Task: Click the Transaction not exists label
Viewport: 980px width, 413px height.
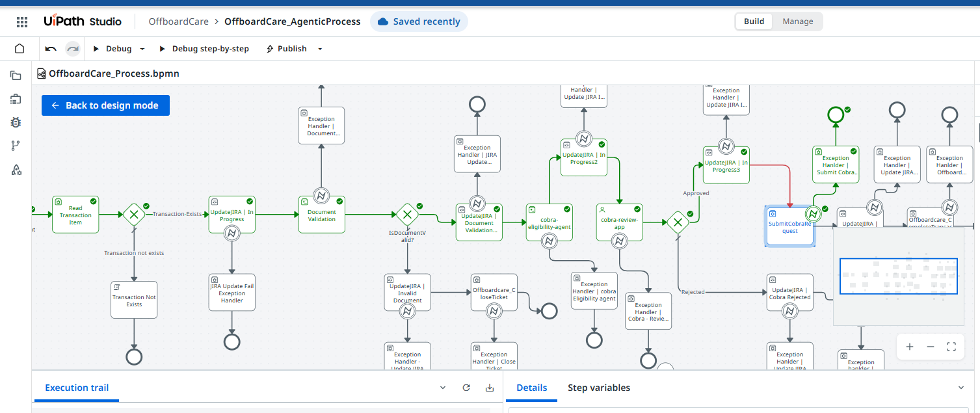Action: click(134, 253)
